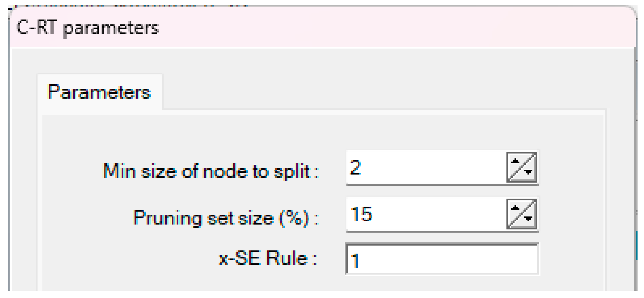
Task: Place cursor on the value 15
Action: 362,214
